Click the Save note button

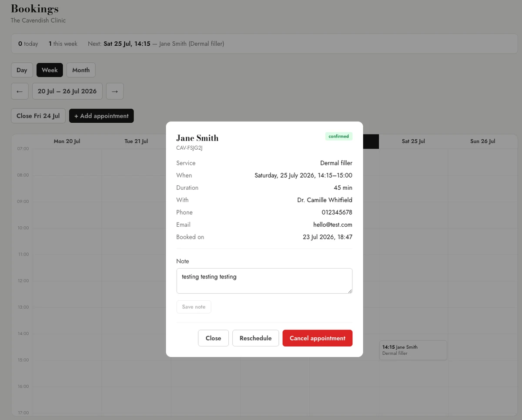pyautogui.click(x=194, y=307)
